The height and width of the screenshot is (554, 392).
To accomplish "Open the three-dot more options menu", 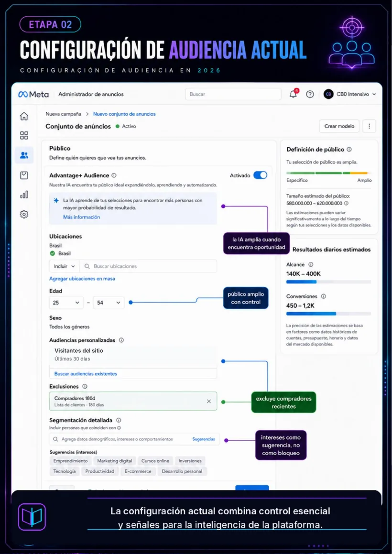I will click(x=370, y=126).
